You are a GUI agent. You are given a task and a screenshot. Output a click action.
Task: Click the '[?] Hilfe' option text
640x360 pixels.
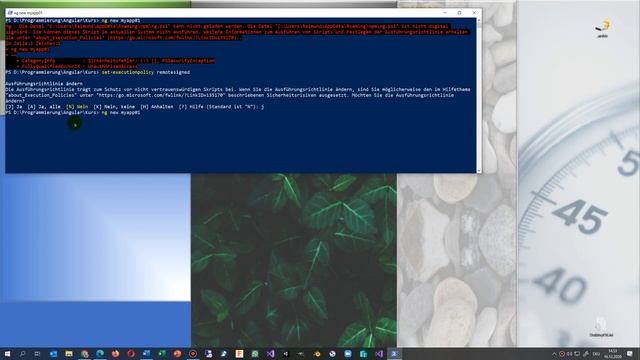click(191, 107)
